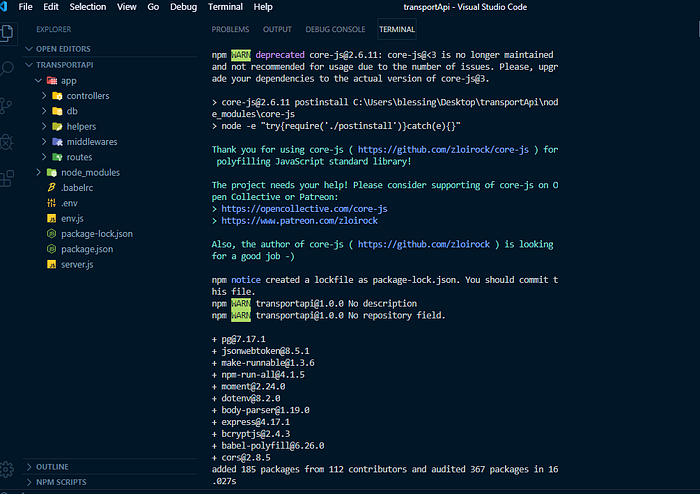Open the opencollective.com/core-js link

304,209
